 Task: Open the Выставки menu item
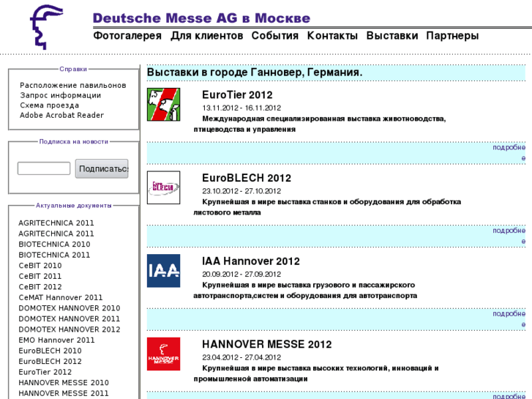pos(392,36)
